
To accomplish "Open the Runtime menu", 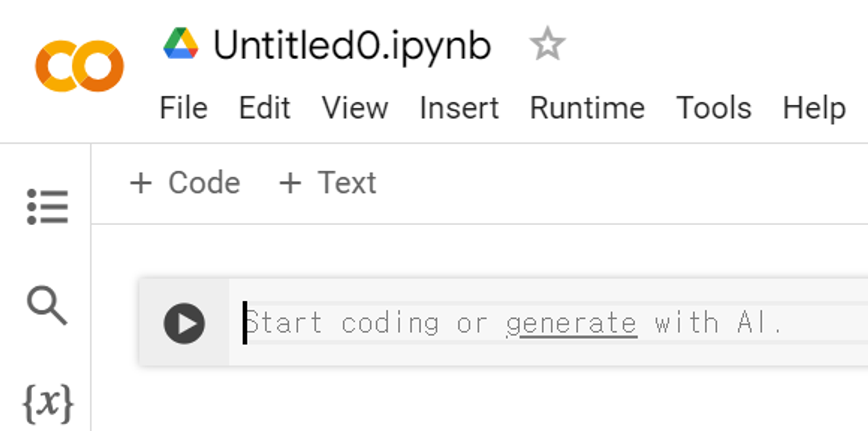I will (587, 108).
